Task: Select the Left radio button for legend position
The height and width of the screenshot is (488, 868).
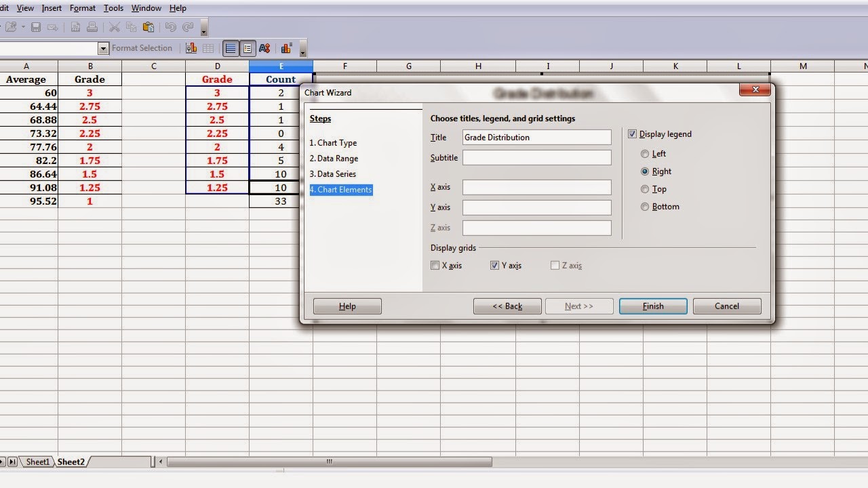Action: (645, 154)
